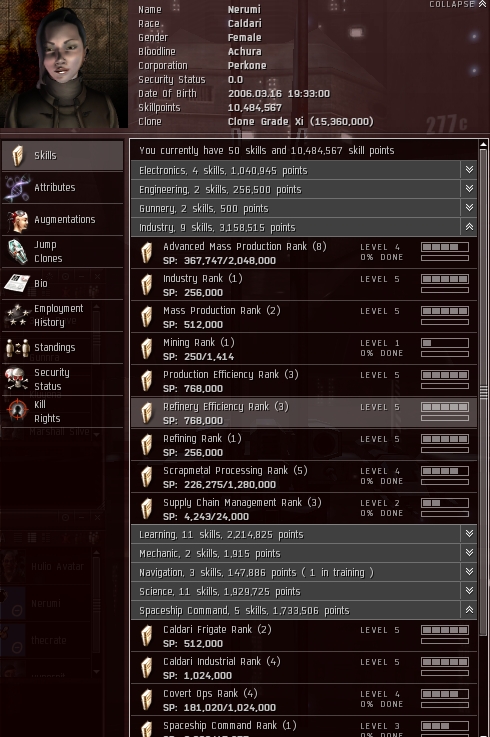Click the Kill Rights crosshair icon
Screen dimensions: 490x737
click(x=17, y=411)
